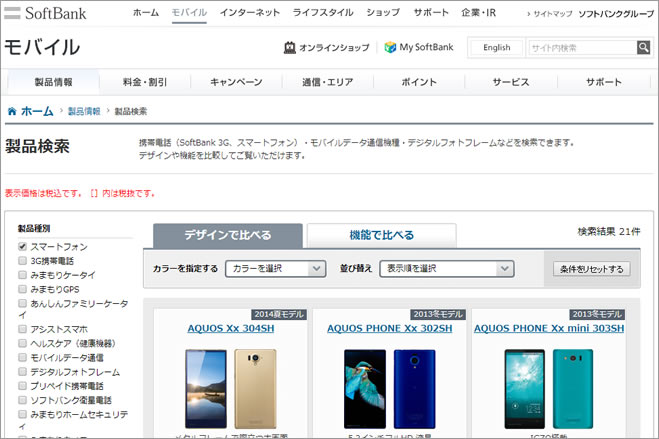Open the カラーを選択 dropdown
659x439 pixels.
pos(276,268)
